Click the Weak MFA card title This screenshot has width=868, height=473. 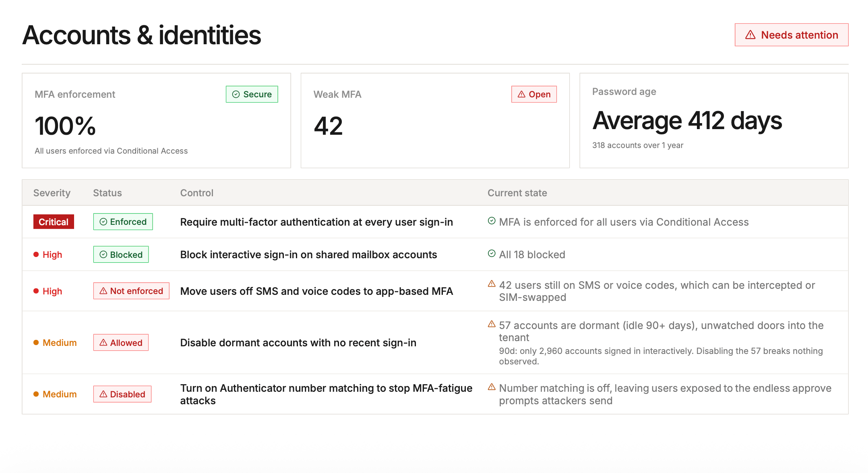point(337,95)
